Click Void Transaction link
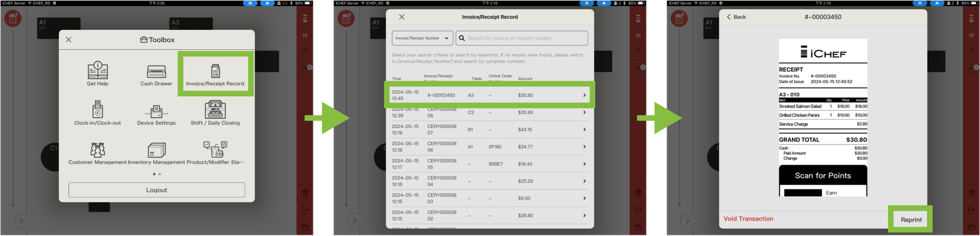Screen dimensions: 980x236 pos(748,219)
